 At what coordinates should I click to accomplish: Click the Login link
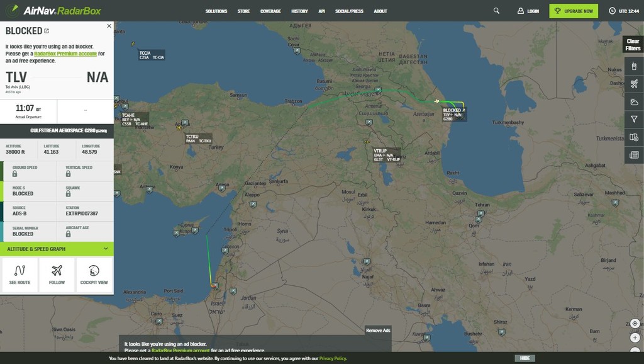point(533,11)
